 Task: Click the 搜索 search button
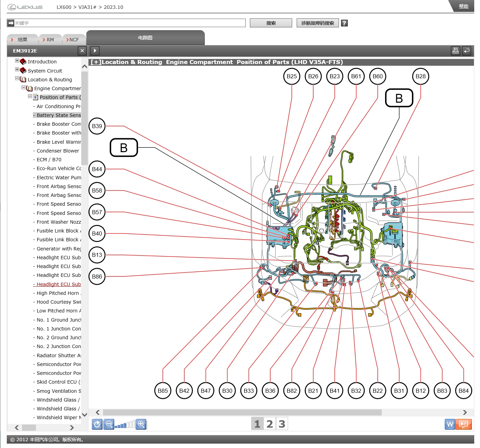[x=271, y=23]
